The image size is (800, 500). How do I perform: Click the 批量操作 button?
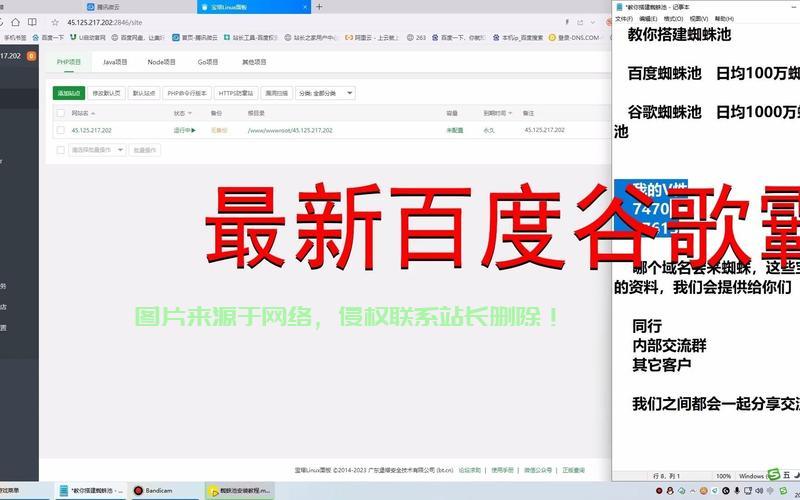pyautogui.click(x=145, y=150)
